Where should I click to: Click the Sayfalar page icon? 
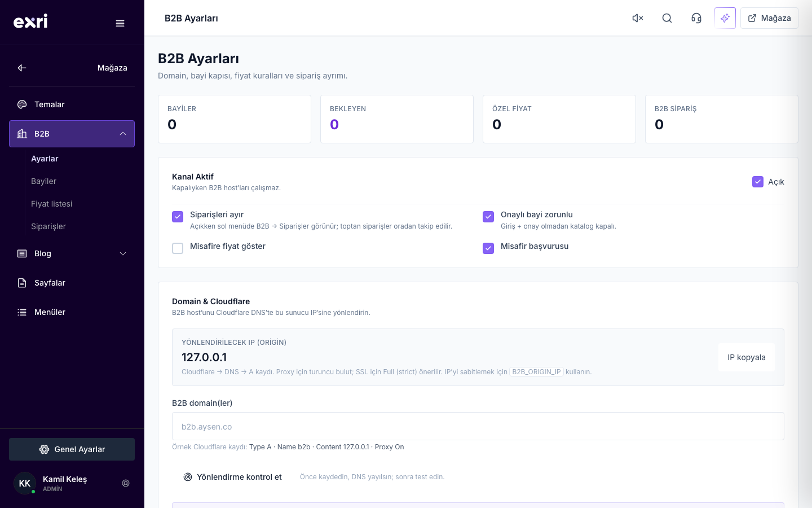coord(22,283)
